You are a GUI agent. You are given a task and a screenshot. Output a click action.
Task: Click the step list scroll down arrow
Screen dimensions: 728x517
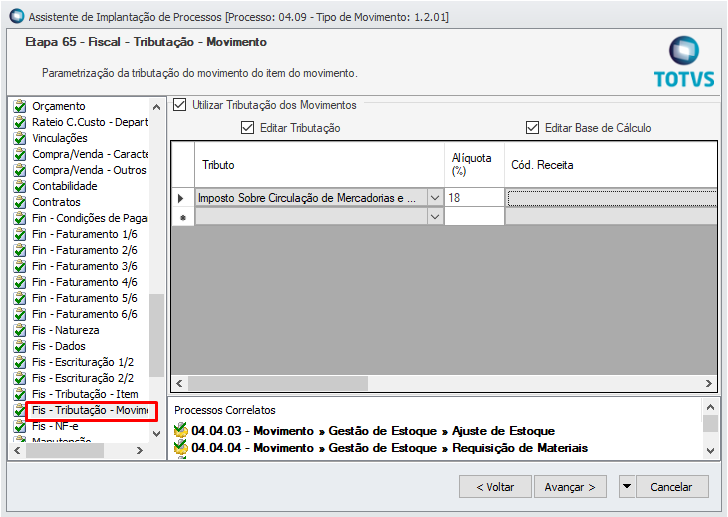coord(156,434)
